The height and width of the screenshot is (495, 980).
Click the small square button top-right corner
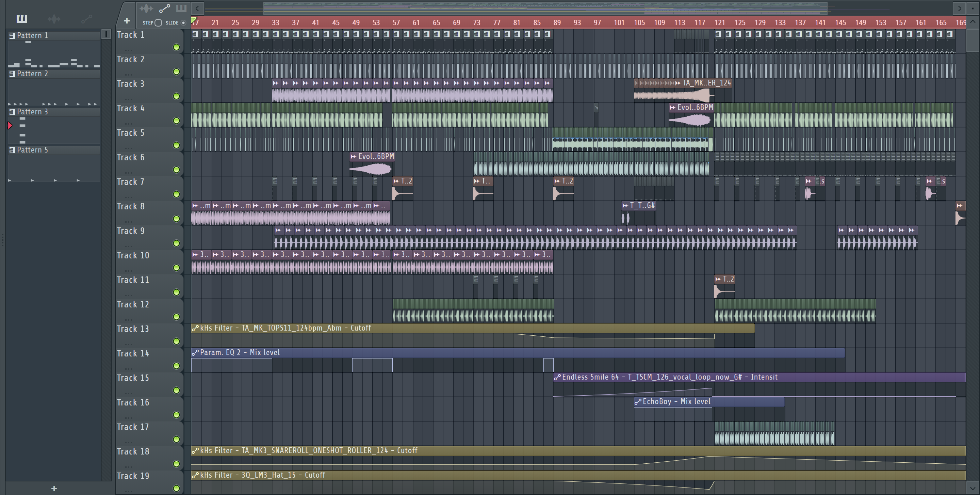click(x=973, y=8)
